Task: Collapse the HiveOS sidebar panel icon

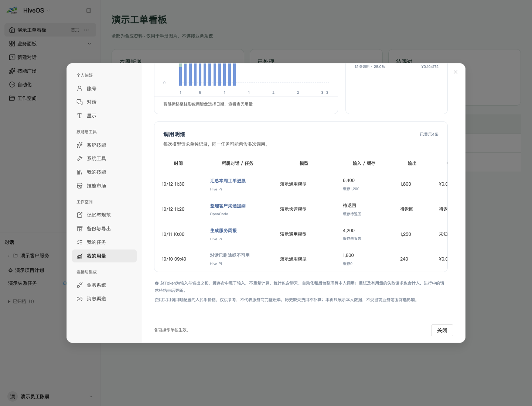Action: 89,11
